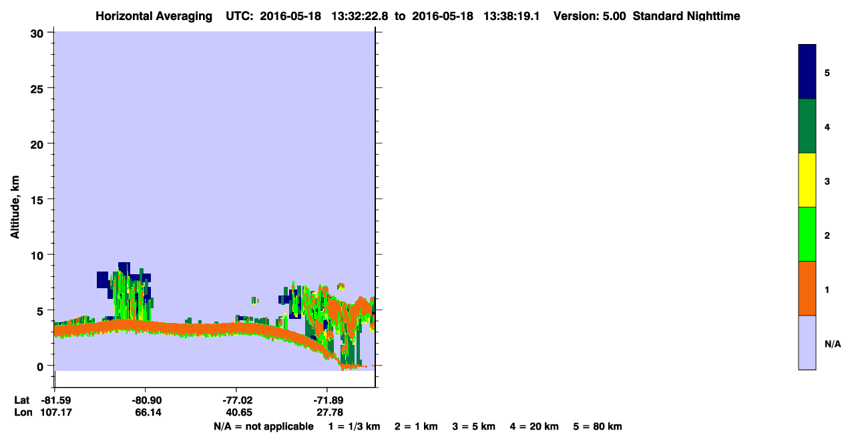Click 'Standard Nighttime' in the title
This screenshot has height=445, width=868.
coord(686,16)
